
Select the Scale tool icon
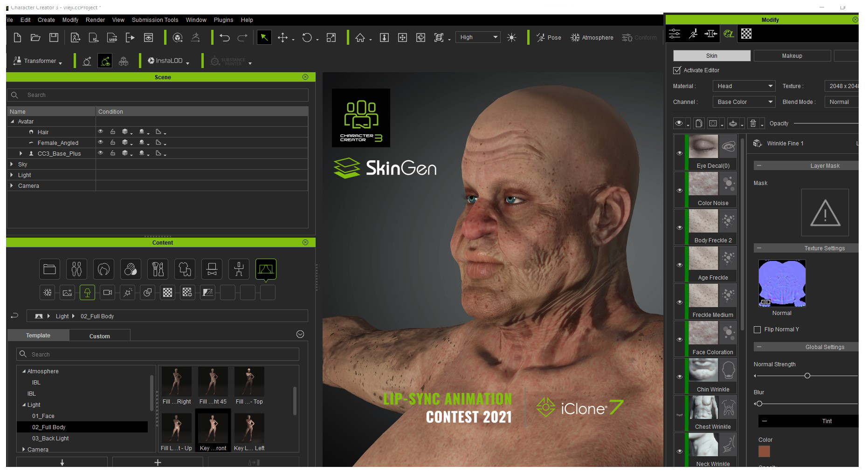click(331, 38)
